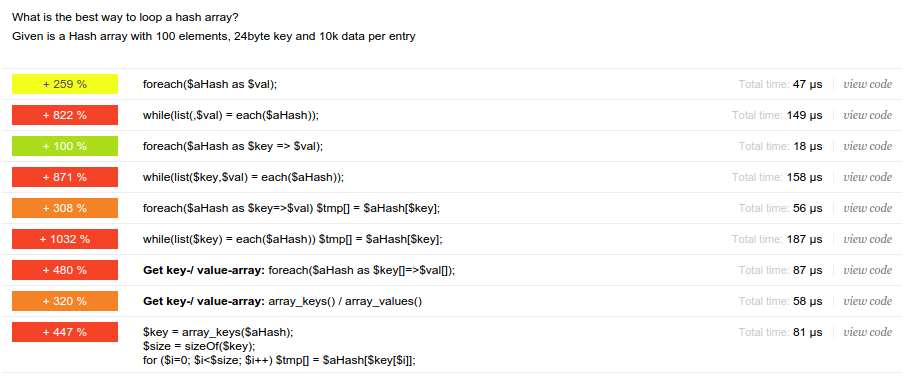Image resolution: width=904 pixels, height=380 pixels.
Task: View code for array_keys() / array_values() row
Action: pos(868,301)
